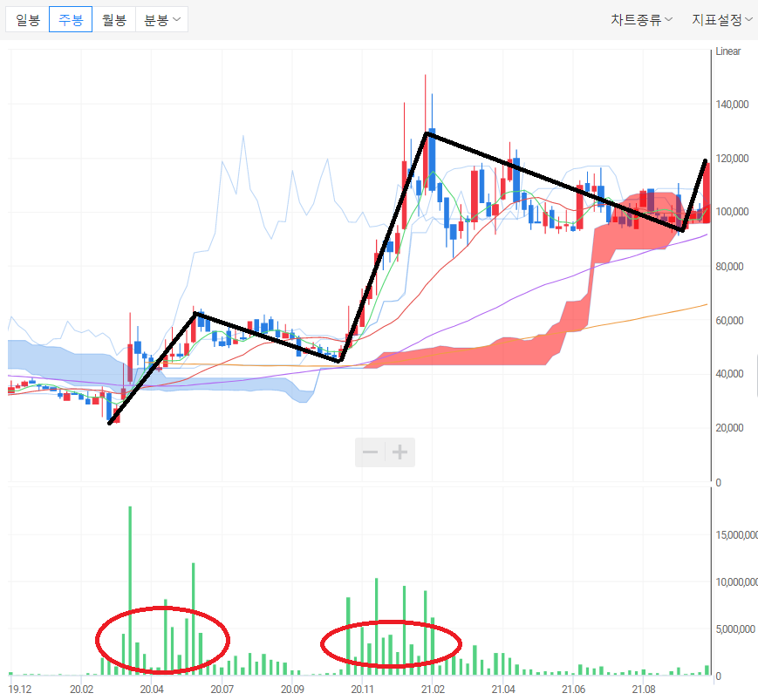Click the 21.04 date axis label
Viewport: 758px width, 700px height.
(503, 690)
